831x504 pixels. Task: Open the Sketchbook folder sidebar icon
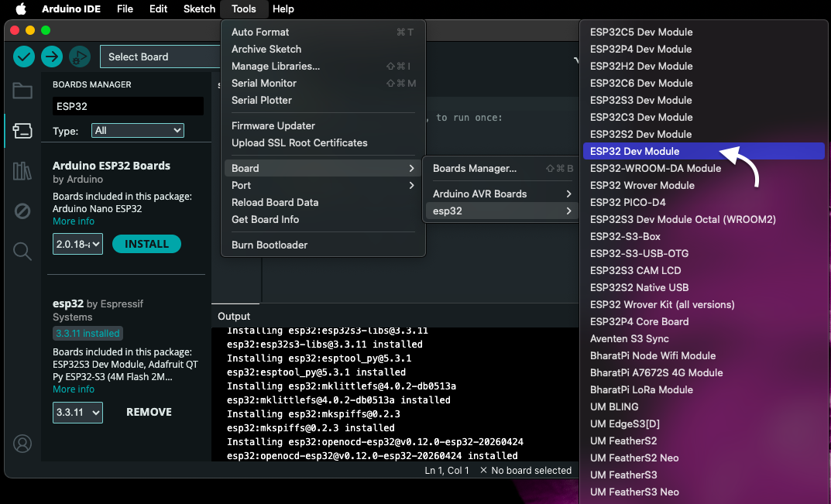[22, 91]
